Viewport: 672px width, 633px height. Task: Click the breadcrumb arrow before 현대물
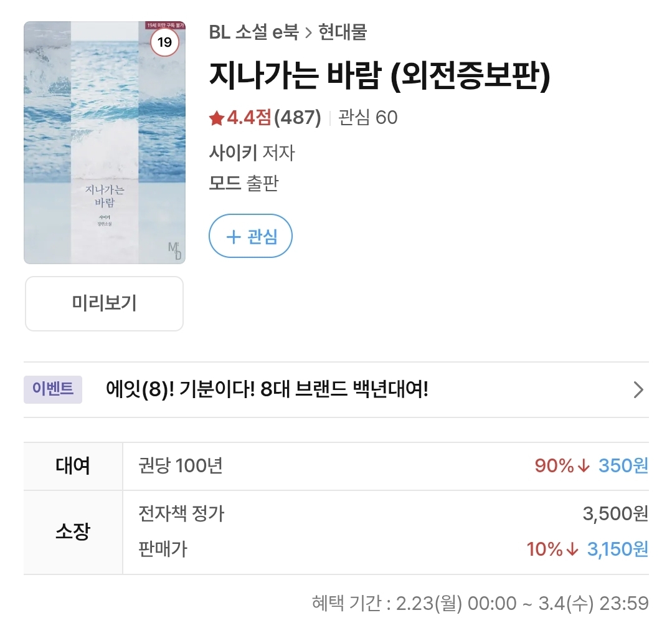coord(308,33)
